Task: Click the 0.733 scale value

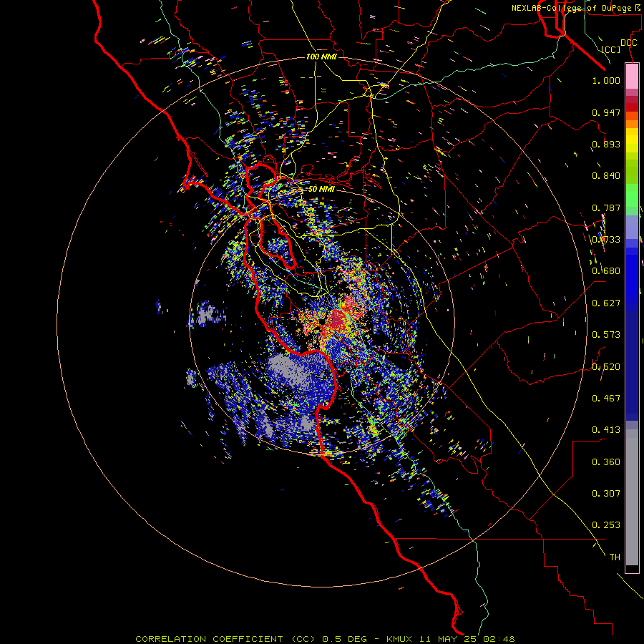Action: point(606,240)
